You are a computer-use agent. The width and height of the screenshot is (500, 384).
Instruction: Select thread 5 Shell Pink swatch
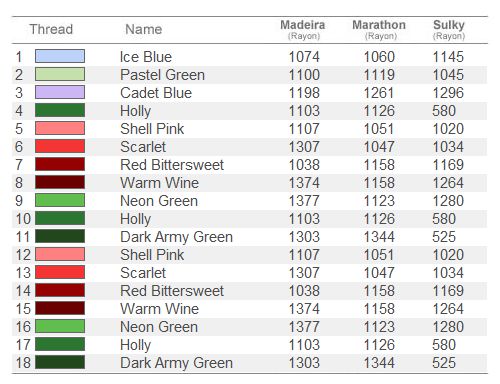point(60,128)
